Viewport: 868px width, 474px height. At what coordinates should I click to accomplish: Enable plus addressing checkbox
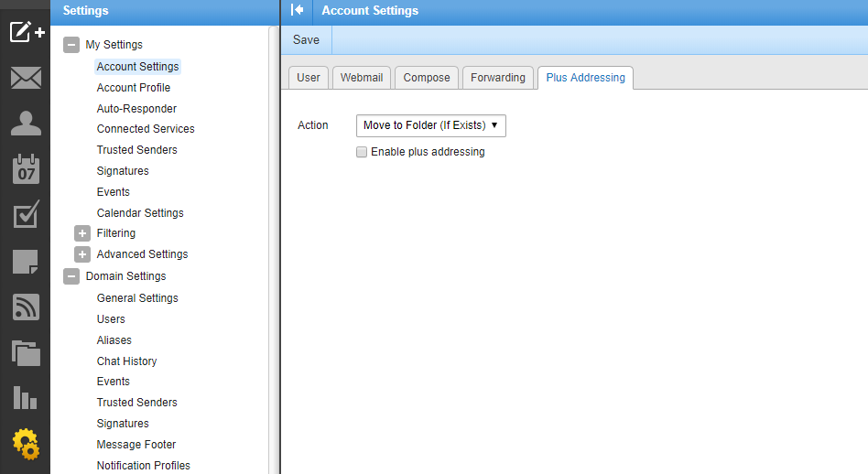point(362,152)
